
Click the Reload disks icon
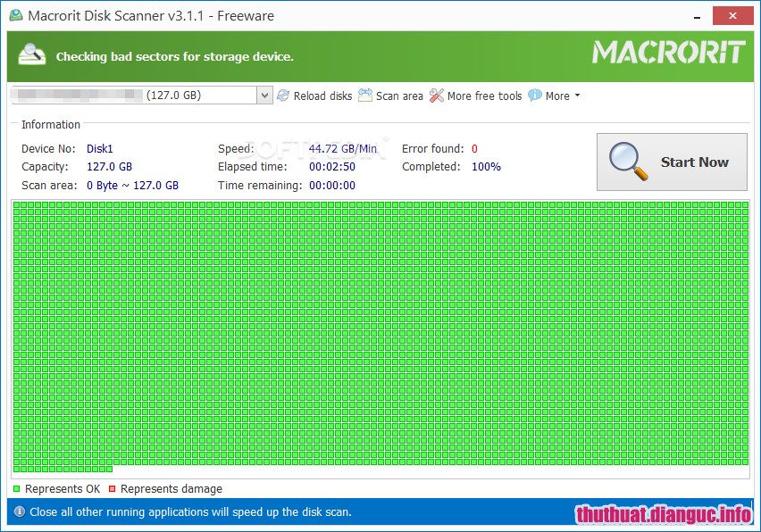point(283,96)
